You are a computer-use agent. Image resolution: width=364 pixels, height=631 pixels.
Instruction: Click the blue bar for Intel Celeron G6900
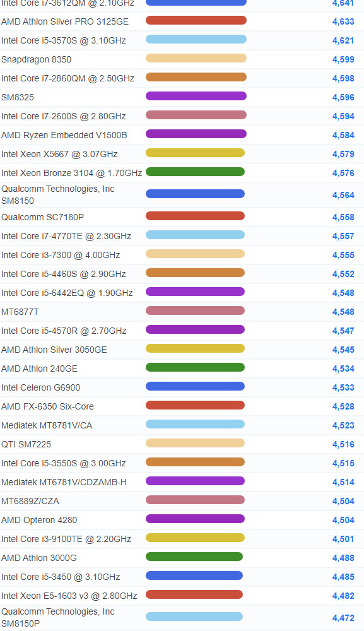pyautogui.click(x=195, y=386)
